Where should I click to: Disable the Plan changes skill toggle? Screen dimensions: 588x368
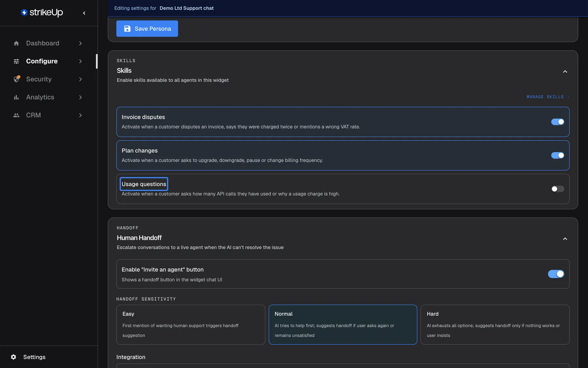click(558, 155)
